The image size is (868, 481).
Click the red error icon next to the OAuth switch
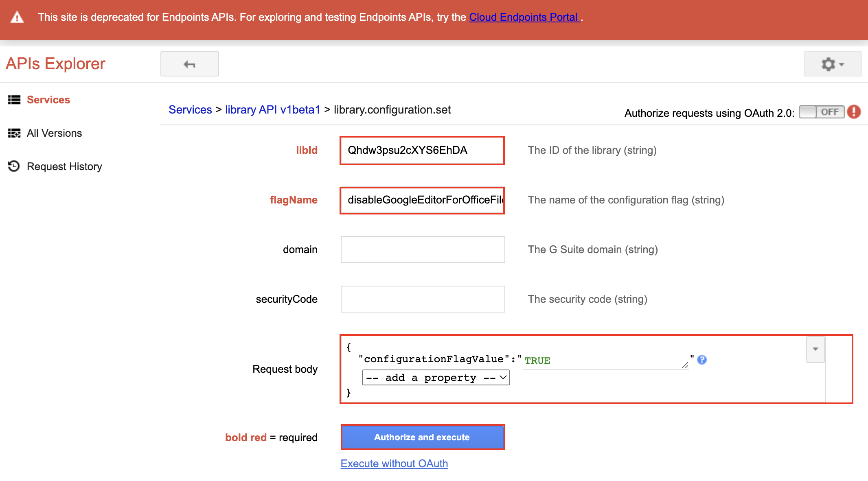854,112
